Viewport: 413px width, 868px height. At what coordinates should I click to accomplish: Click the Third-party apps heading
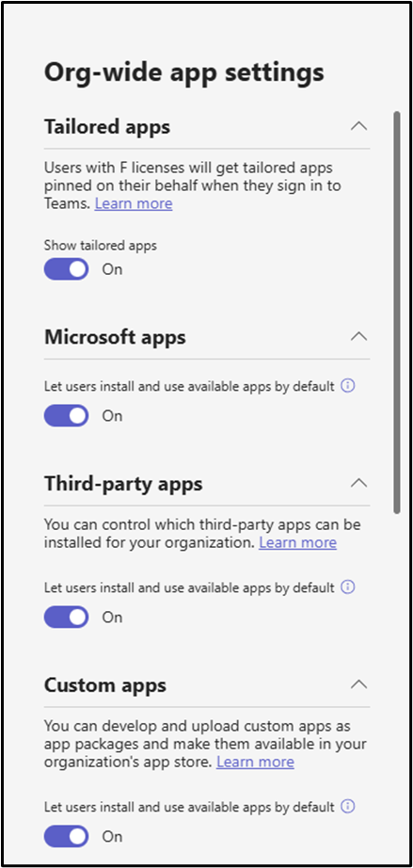(123, 484)
